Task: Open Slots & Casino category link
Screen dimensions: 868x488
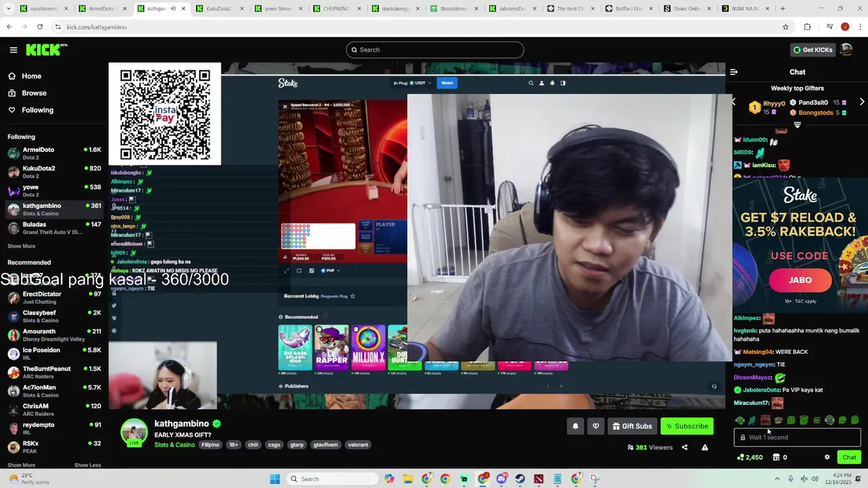Action: click(x=174, y=445)
